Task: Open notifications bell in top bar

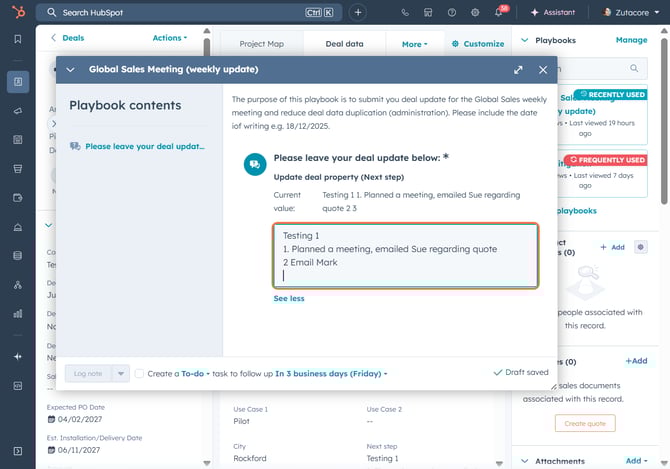Action: click(x=498, y=13)
